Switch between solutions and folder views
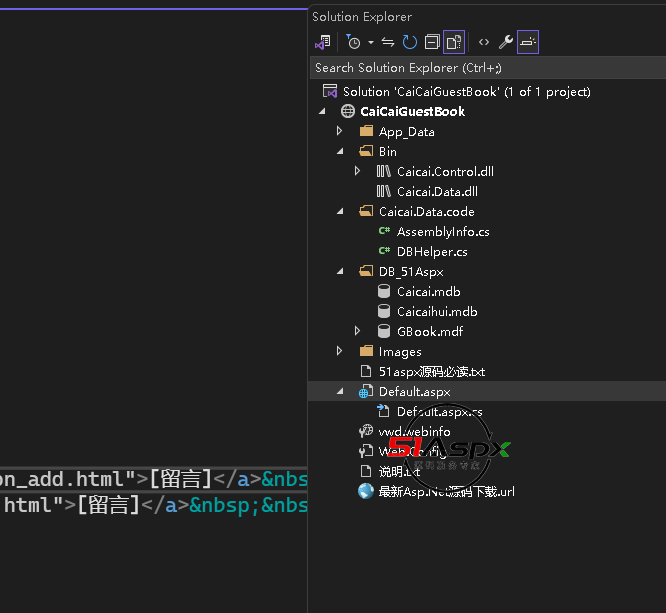The width and height of the screenshot is (666, 613). (322, 42)
